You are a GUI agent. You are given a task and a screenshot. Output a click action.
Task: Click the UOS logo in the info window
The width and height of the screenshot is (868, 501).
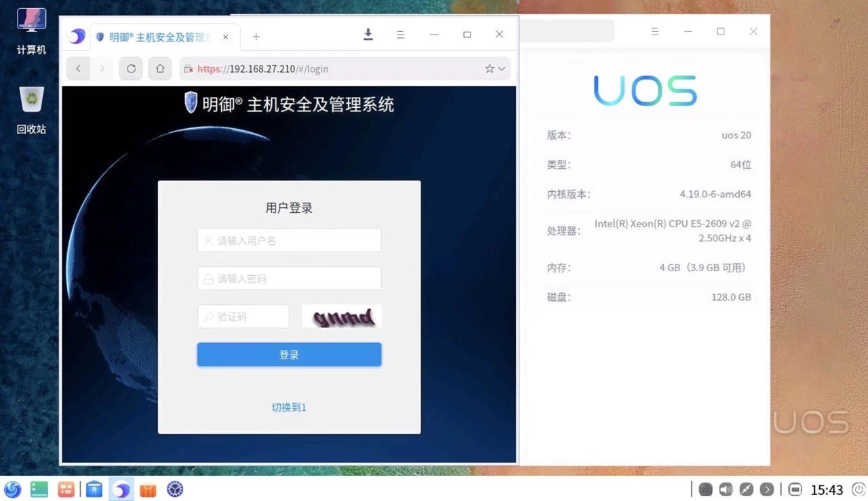click(646, 90)
